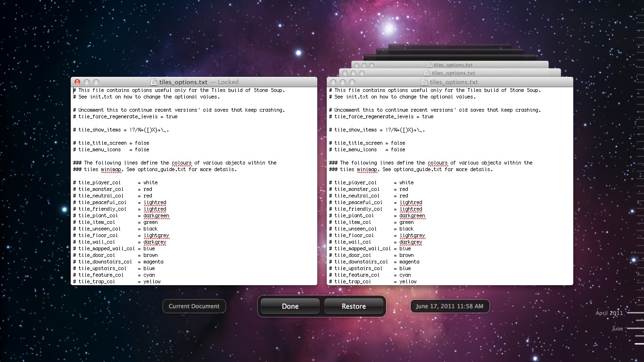Click Done to exit the version browser

coord(290,306)
